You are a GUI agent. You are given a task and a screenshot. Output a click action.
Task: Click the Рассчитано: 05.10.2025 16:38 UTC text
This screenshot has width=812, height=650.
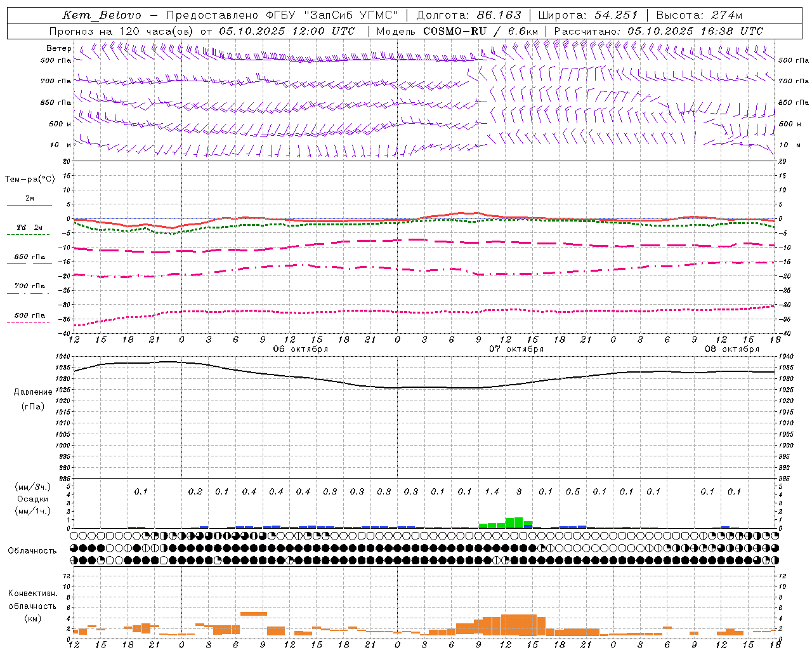pos(658,31)
